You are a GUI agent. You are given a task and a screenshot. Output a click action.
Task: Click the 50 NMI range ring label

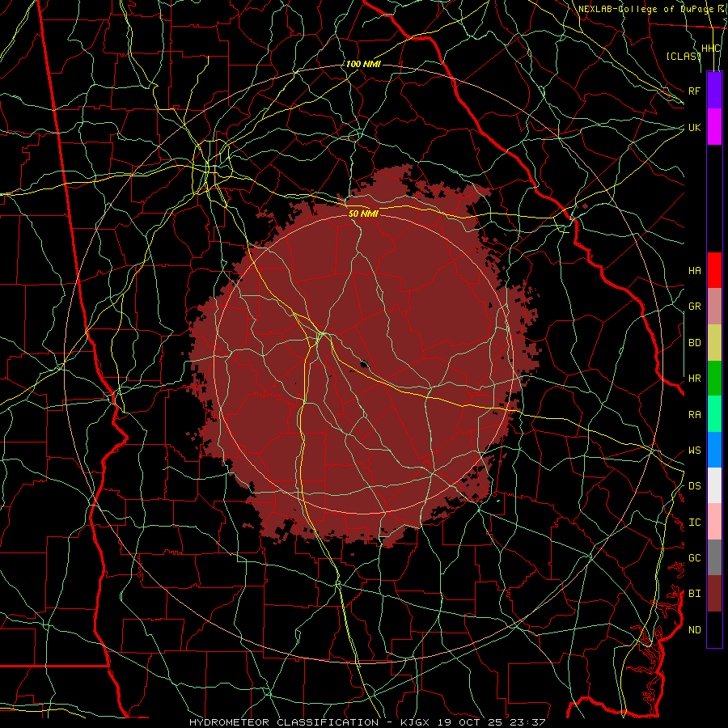pyautogui.click(x=363, y=214)
